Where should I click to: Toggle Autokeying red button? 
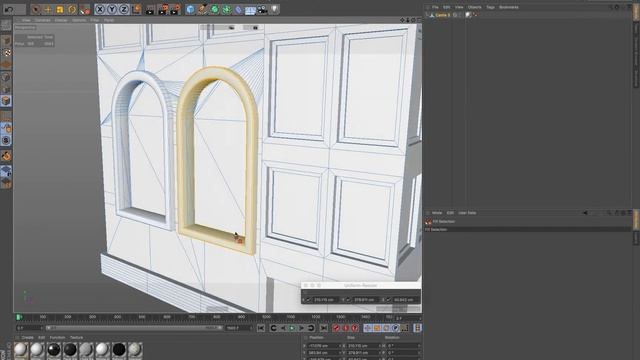tap(346, 328)
